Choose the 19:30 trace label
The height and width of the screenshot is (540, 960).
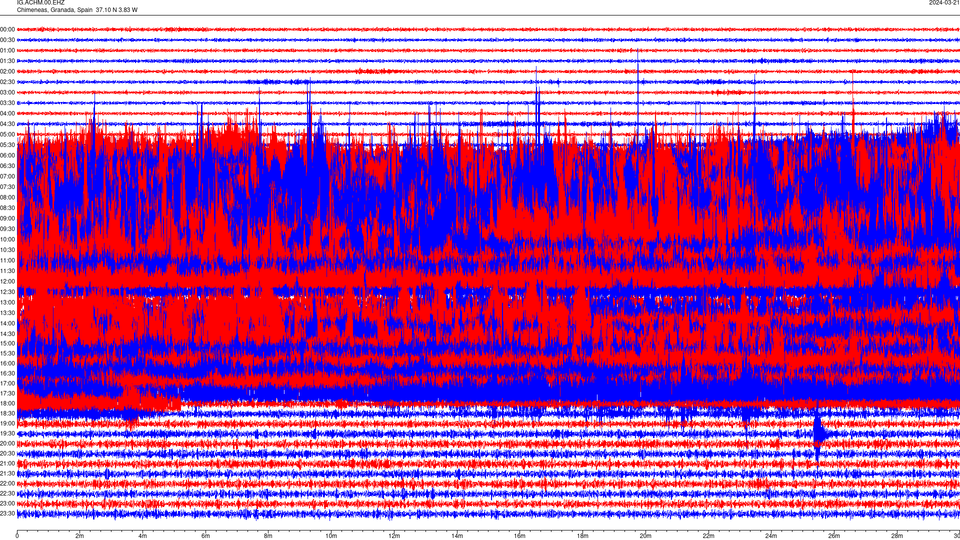click(8, 433)
